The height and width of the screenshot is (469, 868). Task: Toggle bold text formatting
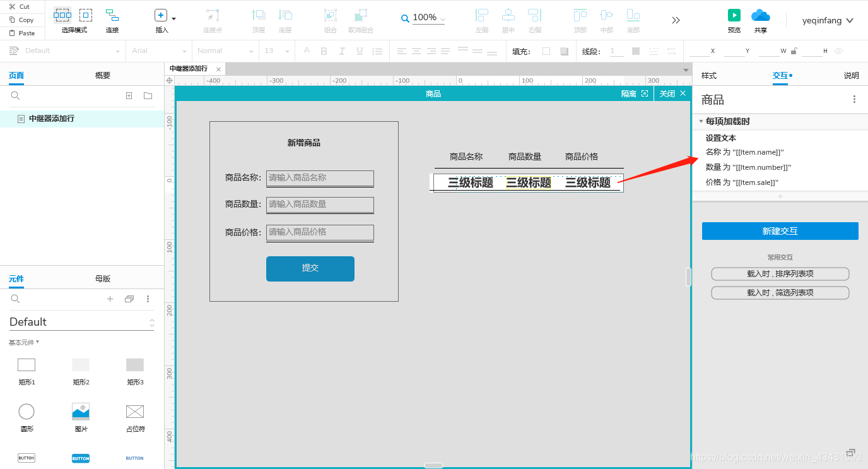(x=324, y=51)
